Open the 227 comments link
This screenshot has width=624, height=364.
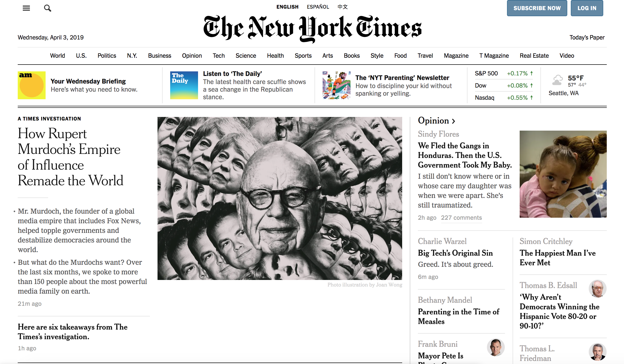[x=461, y=218]
